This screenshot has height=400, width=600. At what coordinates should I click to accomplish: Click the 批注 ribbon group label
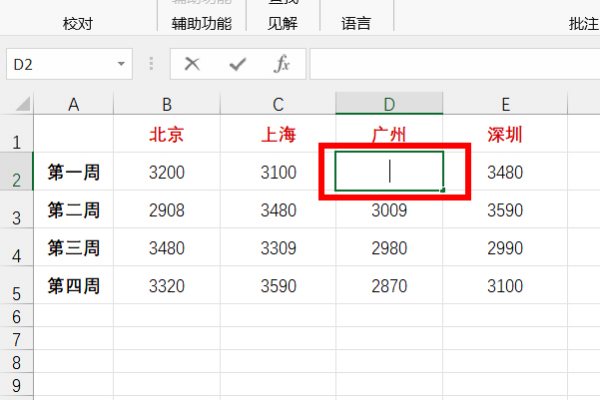[x=584, y=24]
